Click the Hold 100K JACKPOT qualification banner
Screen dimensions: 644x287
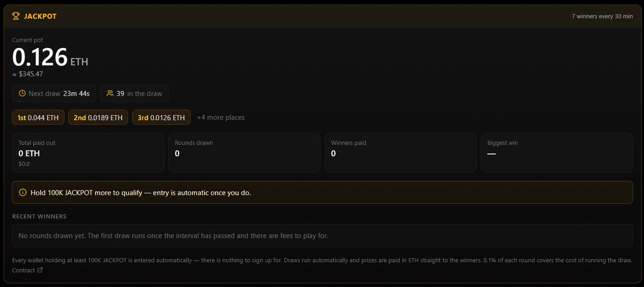coord(322,193)
